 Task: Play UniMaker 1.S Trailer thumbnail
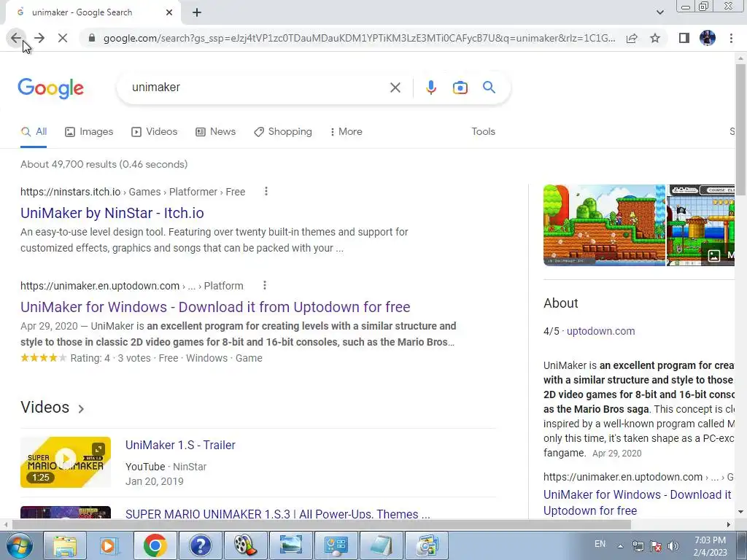click(x=65, y=462)
